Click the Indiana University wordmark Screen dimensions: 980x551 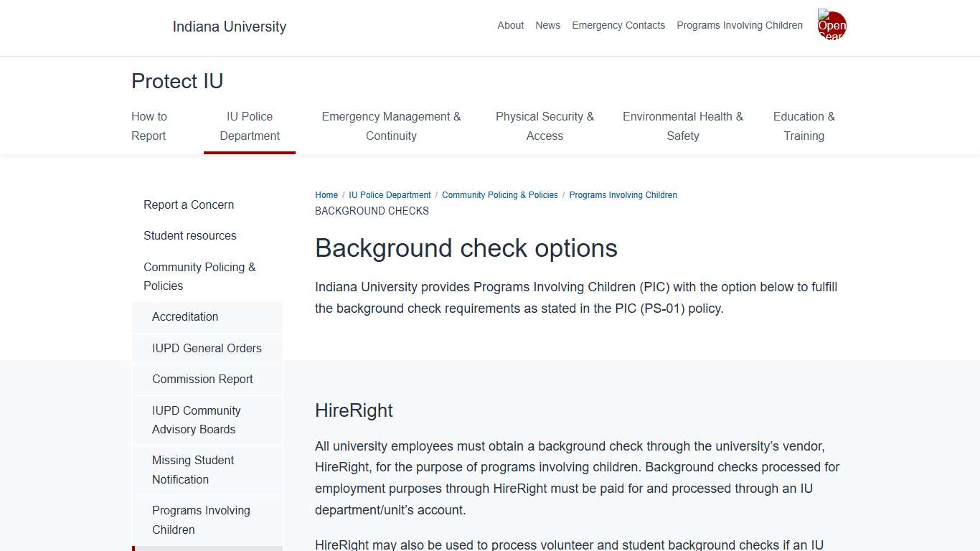tap(229, 27)
